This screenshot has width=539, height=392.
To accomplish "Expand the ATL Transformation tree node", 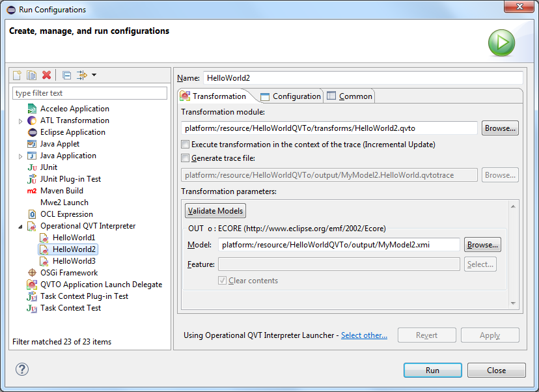I will coord(21,121).
